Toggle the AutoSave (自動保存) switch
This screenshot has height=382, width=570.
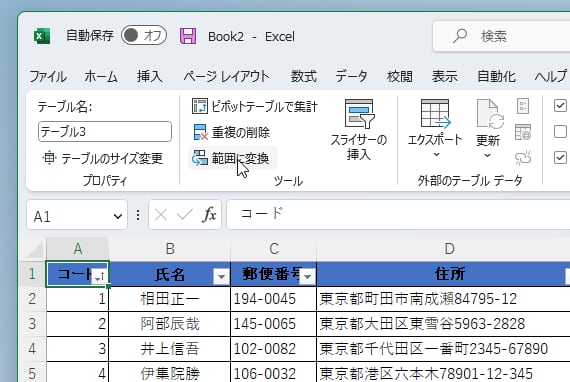point(144,36)
